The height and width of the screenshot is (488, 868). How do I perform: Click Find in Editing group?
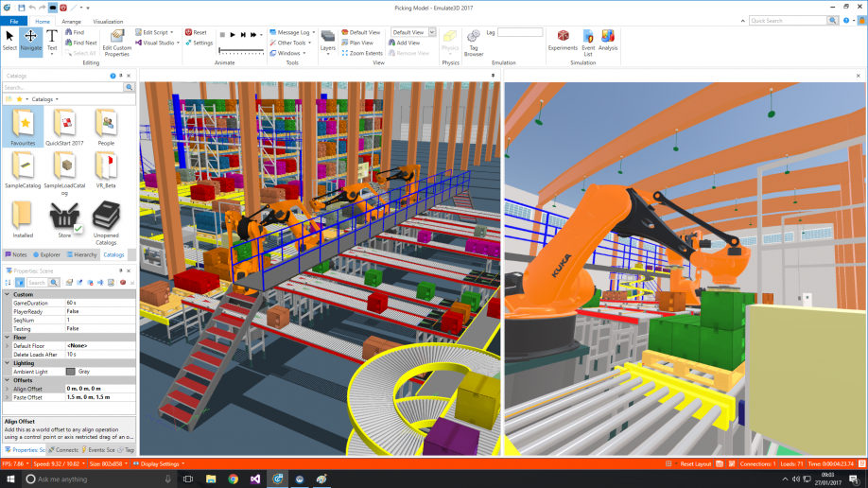click(x=75, y=33)
